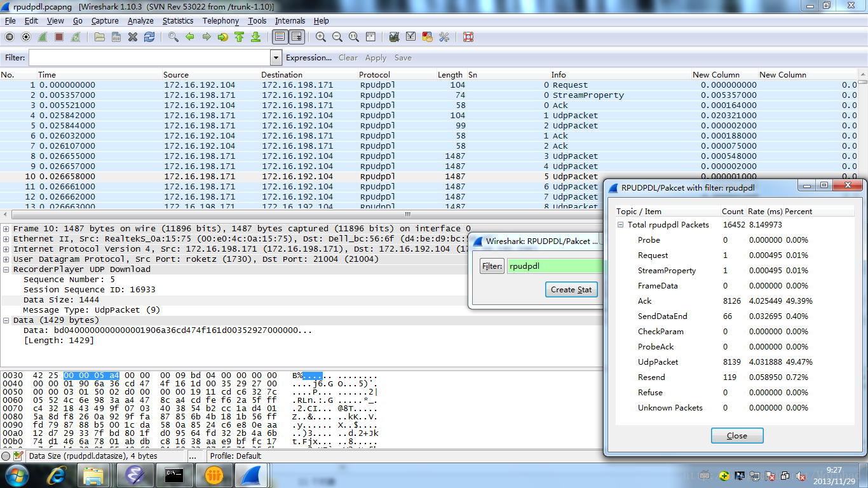Edit display filters icon
This screenshot has height=488, width=868.
[x=411, y=37]
